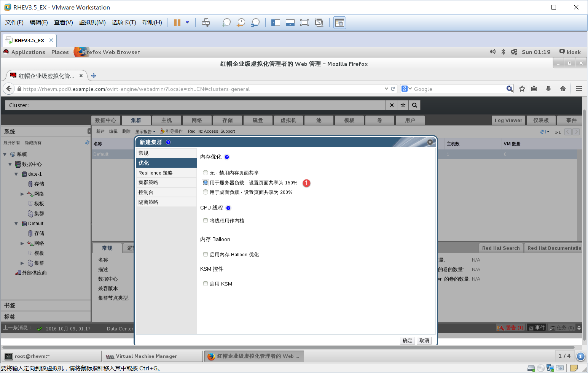The width and height of the screenshot is (588, 373).
Task: Click the Google search field
Action: pyautogui.click(x=459, y=89)
